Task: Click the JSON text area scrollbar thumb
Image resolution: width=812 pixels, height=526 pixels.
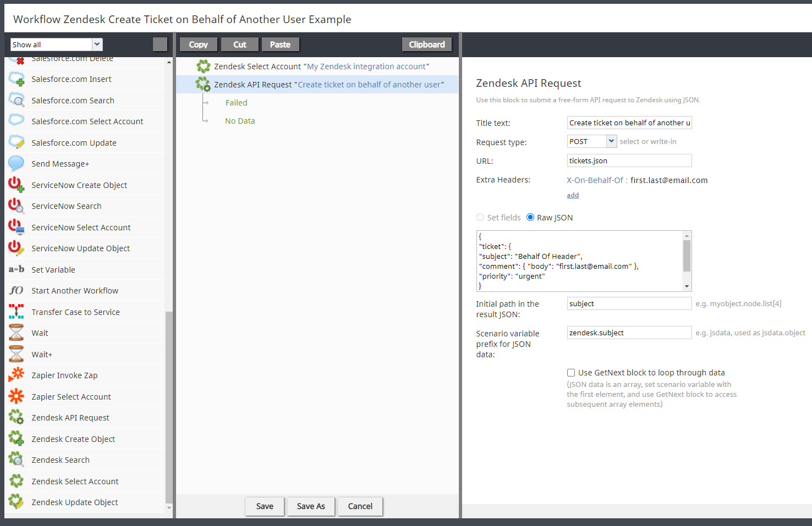Action: point(687,256)
